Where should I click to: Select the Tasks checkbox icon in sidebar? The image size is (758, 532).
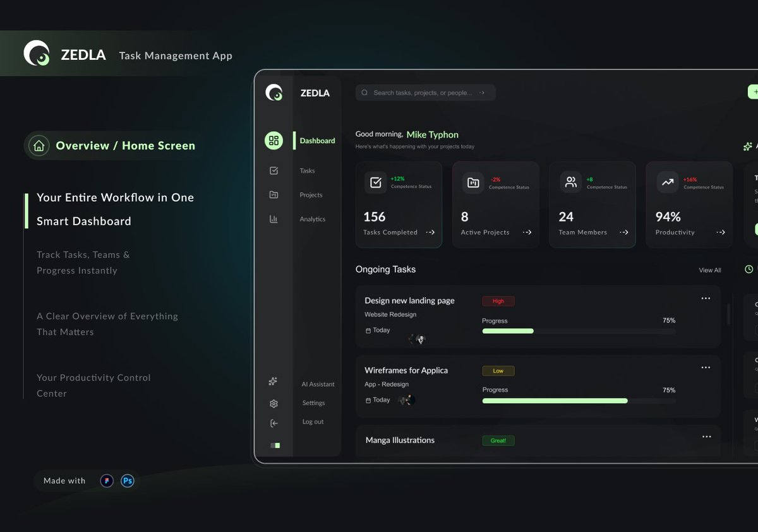[x=274, y=170]
